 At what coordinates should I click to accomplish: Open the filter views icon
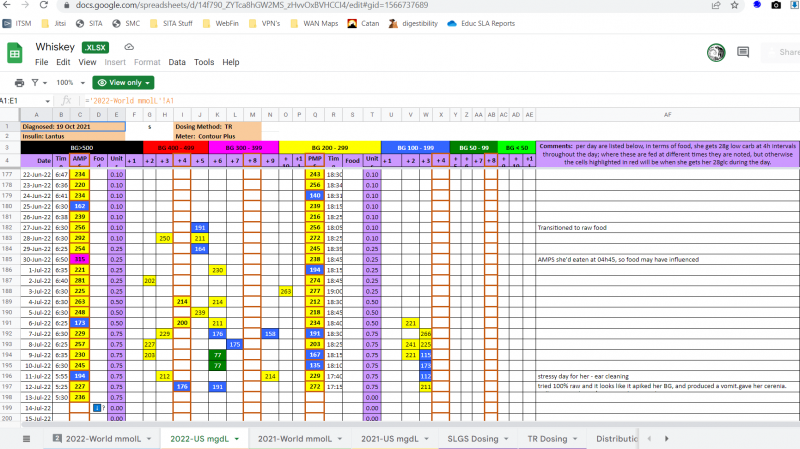[x=37, y=83]
